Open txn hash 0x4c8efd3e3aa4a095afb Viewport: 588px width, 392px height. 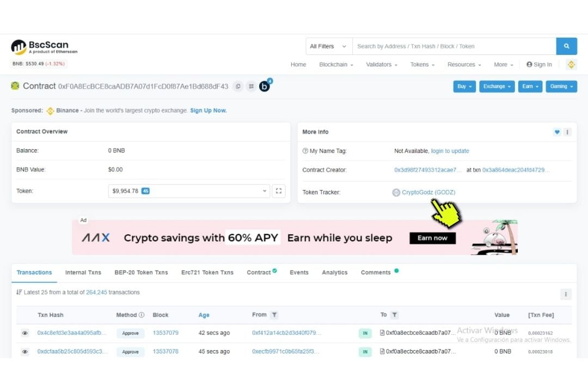coord(72,333)
